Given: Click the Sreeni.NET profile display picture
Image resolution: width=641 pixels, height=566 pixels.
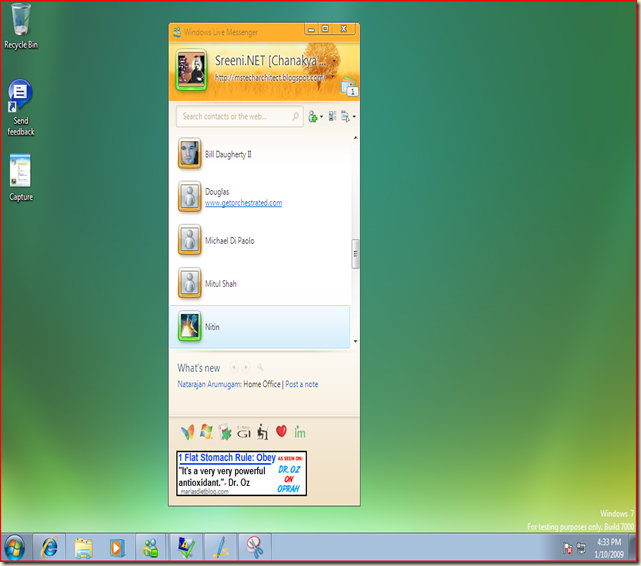Looking at the screenshot, I should point(191,69).
